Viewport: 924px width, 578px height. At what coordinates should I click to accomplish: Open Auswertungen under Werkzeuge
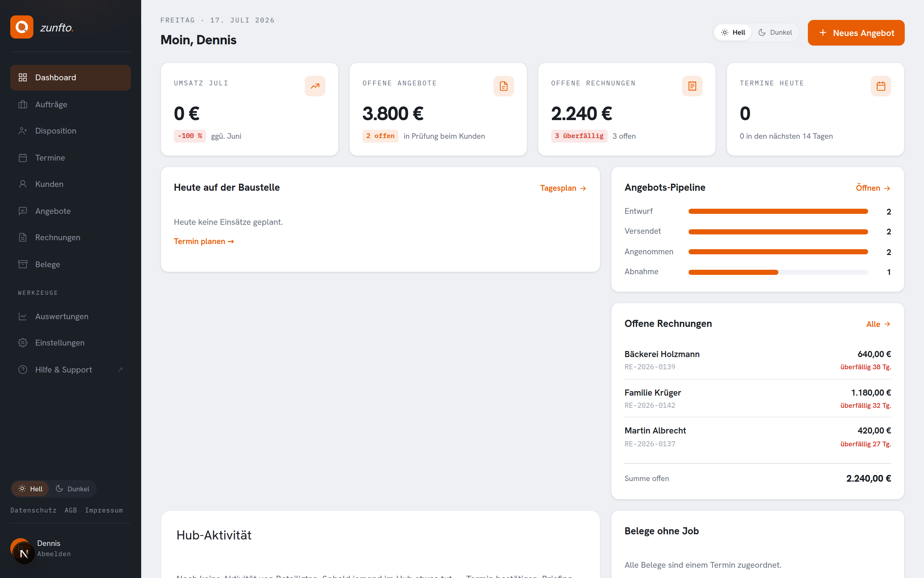coord(71,317)
